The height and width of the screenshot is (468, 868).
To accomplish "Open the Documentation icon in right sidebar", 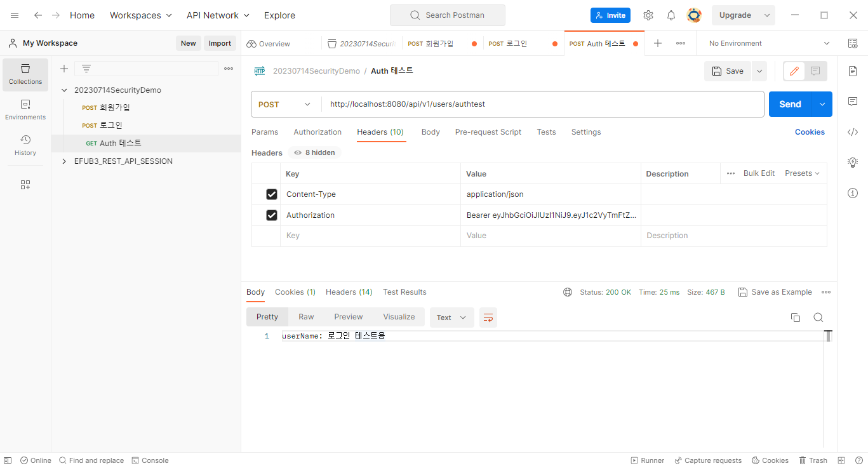I will point(853,71).
